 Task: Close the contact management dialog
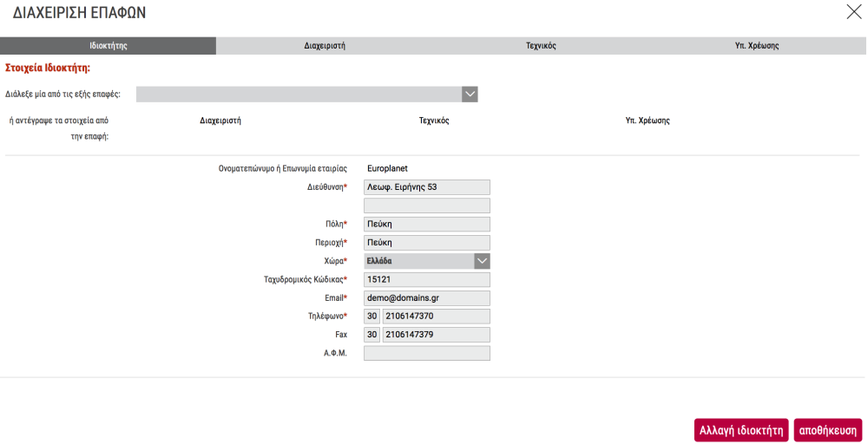point(853,11)
